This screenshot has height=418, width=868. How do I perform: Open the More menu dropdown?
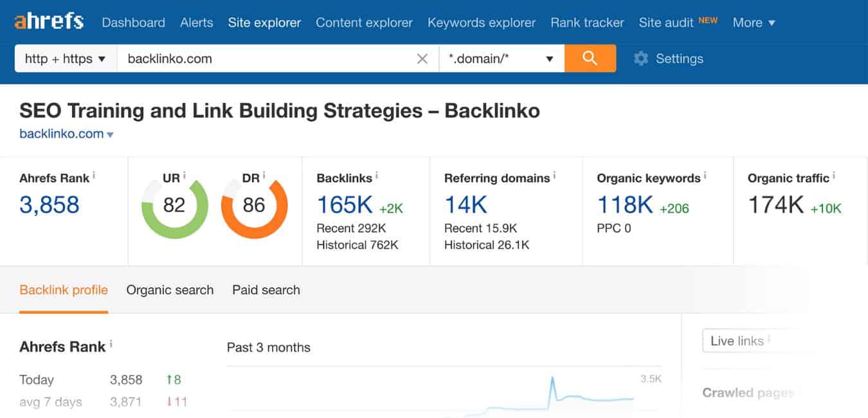[x=754, y=23]
